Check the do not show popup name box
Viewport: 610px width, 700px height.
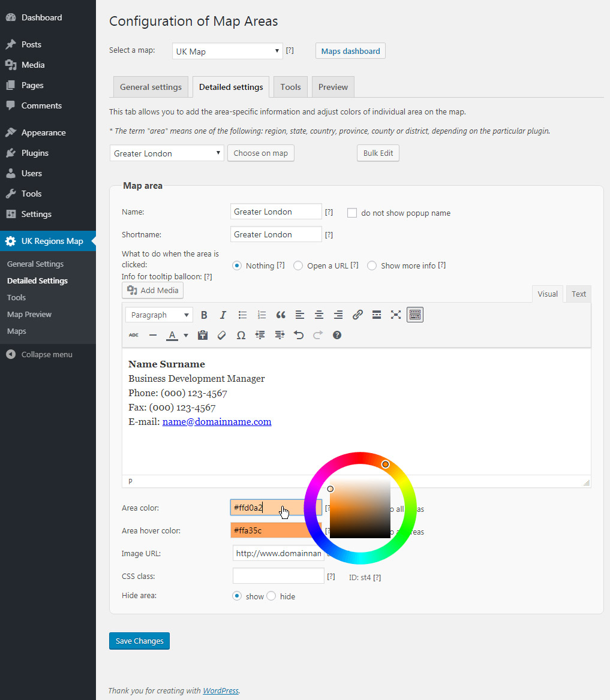(352, 213)
